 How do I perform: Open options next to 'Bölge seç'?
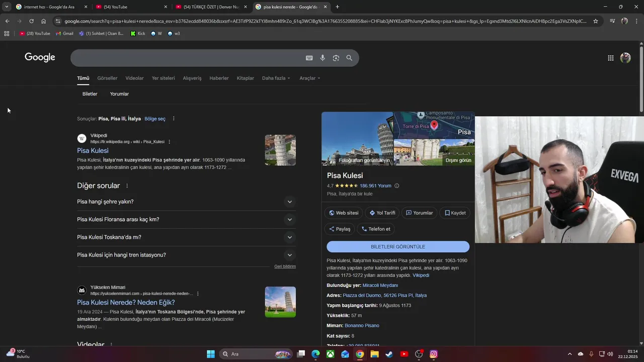pyautogui.click(x=174, y=119)
